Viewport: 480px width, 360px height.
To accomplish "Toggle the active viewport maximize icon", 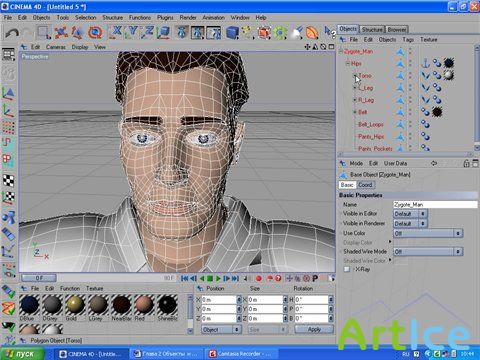I will click(331, 47).
